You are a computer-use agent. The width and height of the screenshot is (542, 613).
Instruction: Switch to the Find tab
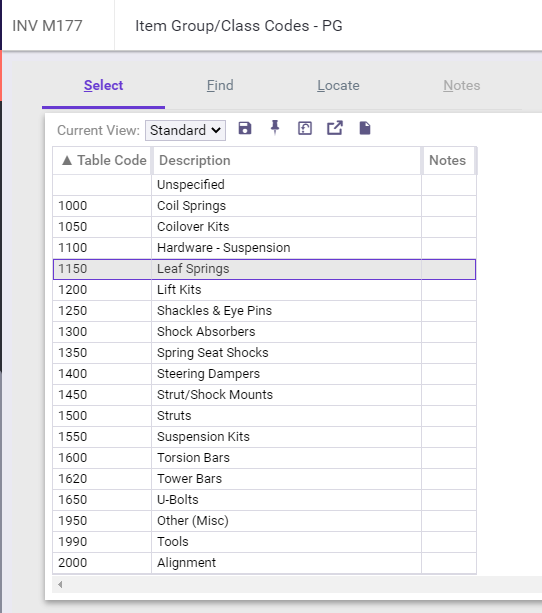[x=220, y=85]
